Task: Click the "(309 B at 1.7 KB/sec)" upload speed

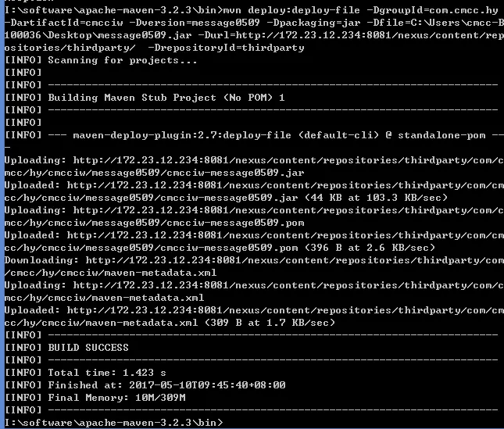Action: pyautogui.click(x=267, y=323)
